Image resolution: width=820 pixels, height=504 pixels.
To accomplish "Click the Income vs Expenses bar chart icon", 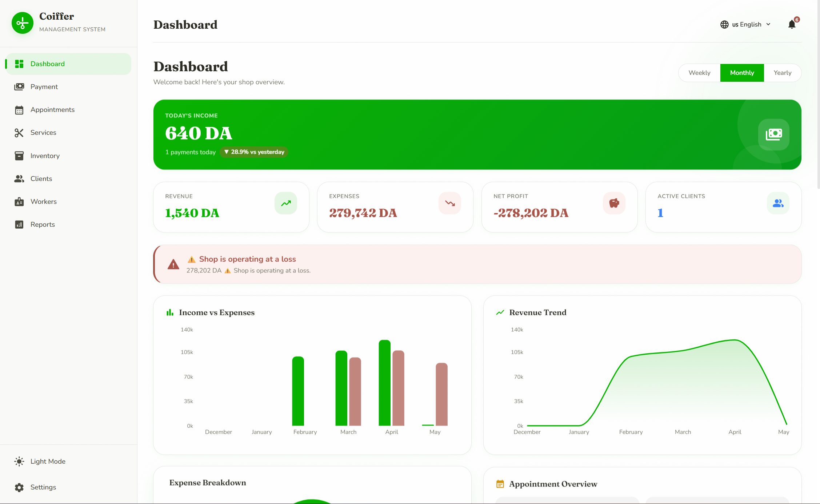I will tap(170, 313).
